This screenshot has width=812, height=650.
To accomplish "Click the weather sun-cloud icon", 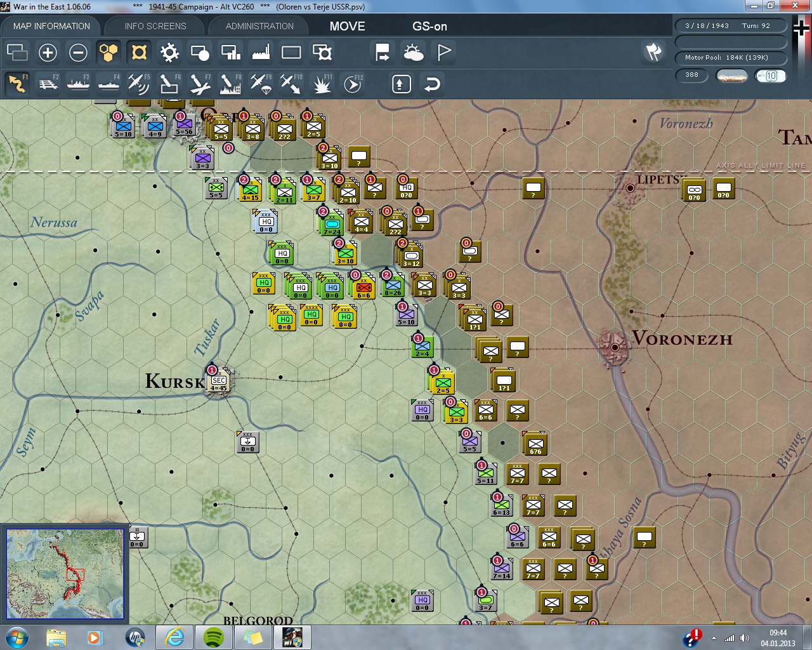I will 414,53.
